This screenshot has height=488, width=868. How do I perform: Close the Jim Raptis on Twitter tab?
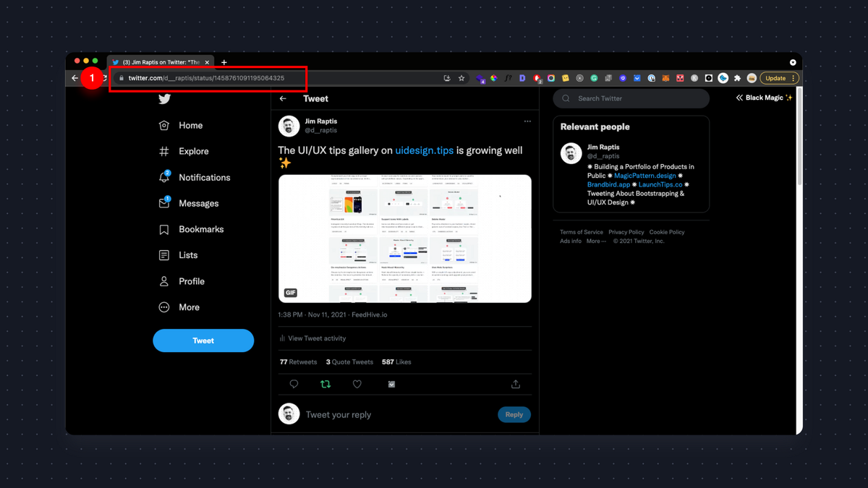(207, 63)
